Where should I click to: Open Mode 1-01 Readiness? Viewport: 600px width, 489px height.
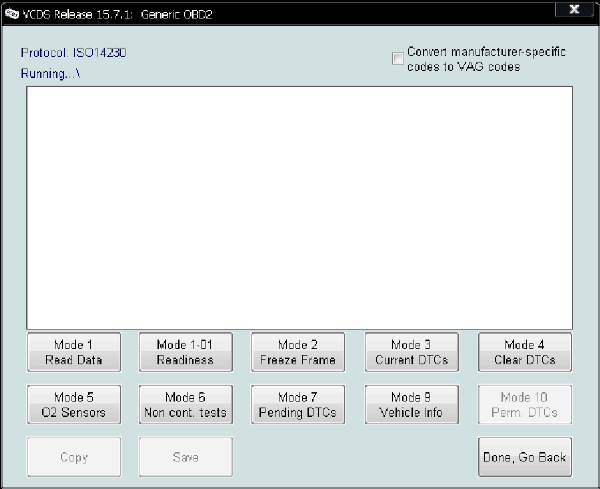coord(185,352)
